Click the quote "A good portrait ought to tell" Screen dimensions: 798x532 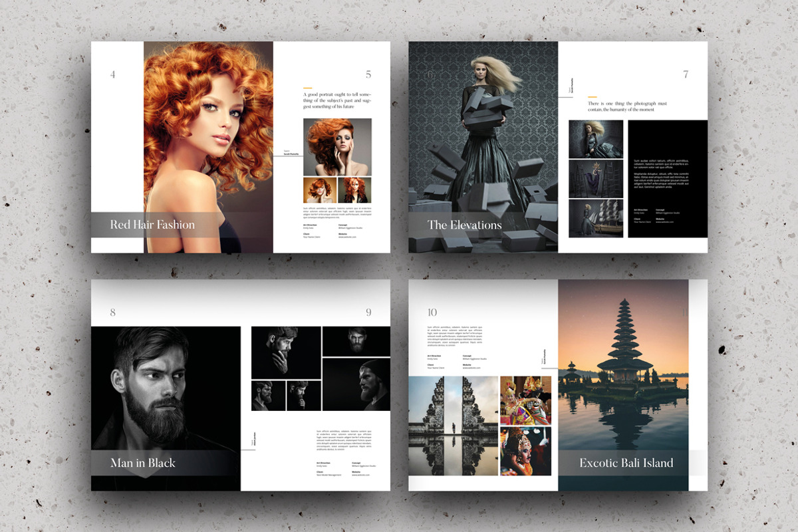[337, 100]
